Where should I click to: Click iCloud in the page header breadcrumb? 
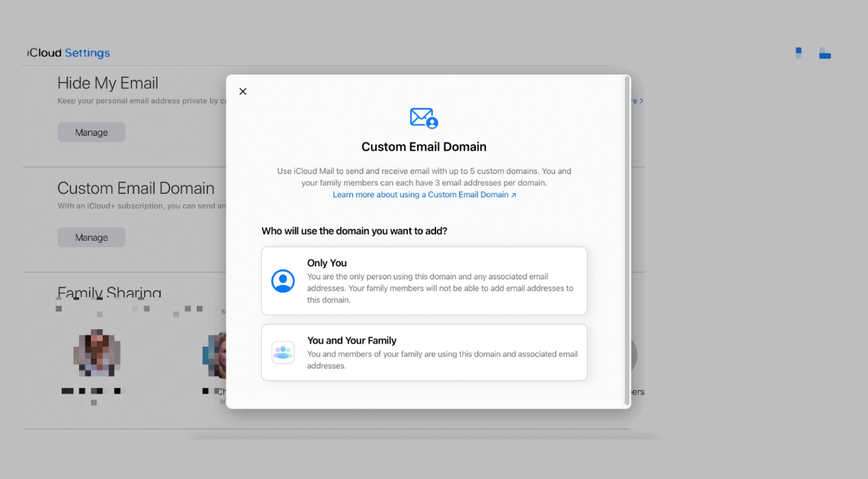click(x=43, y=53)
